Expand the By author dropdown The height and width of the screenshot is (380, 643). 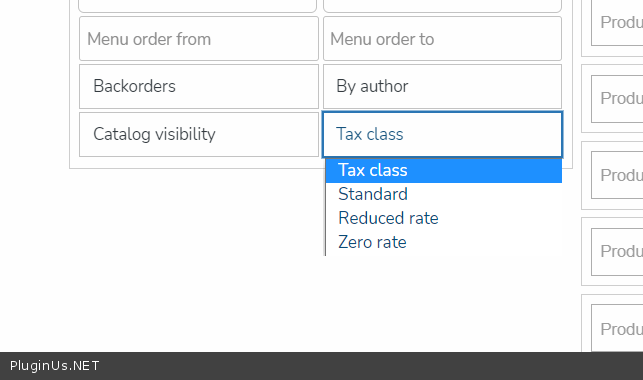(x=442, y=86)
